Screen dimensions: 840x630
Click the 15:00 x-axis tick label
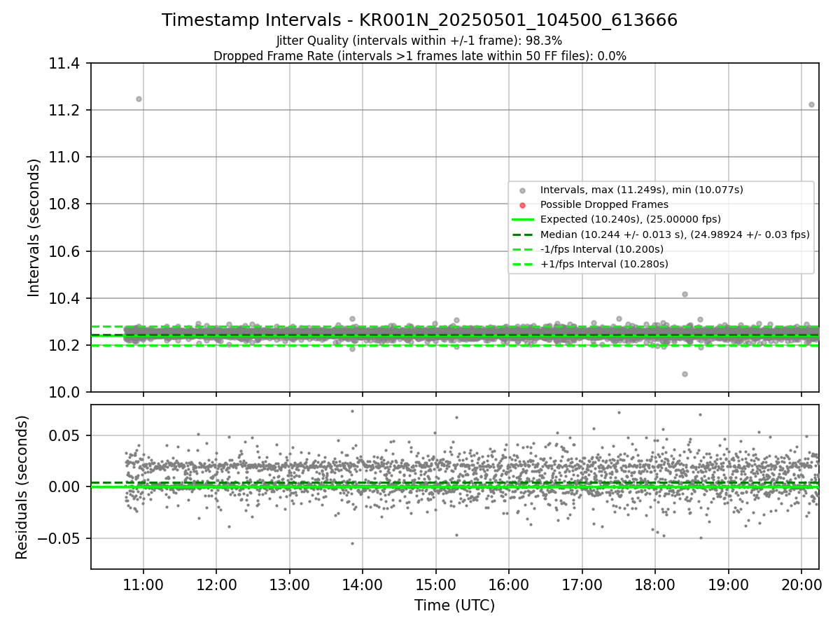pos(435,585)
